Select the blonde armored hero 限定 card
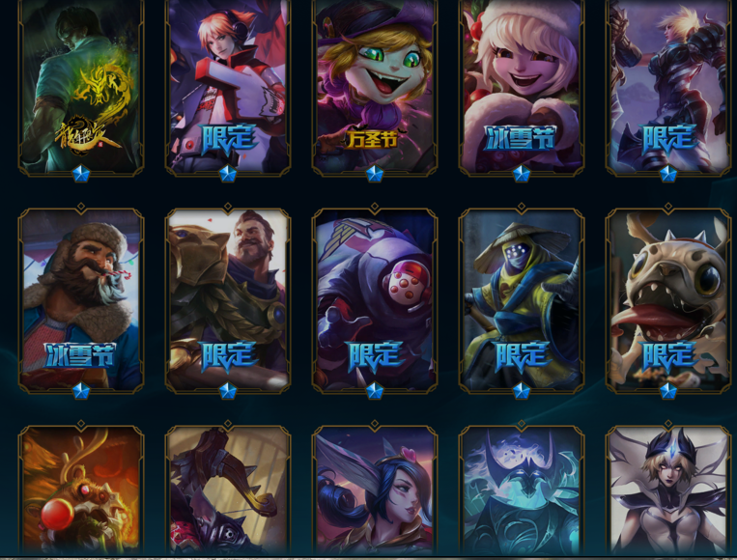 click(667, 86)
